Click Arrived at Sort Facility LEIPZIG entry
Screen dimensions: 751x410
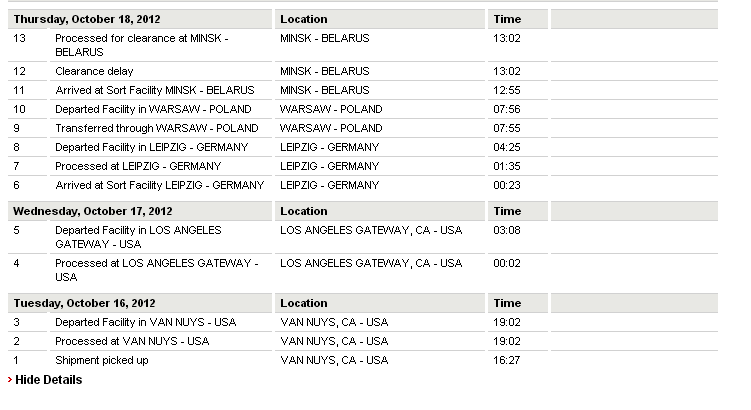click(159, 185)
